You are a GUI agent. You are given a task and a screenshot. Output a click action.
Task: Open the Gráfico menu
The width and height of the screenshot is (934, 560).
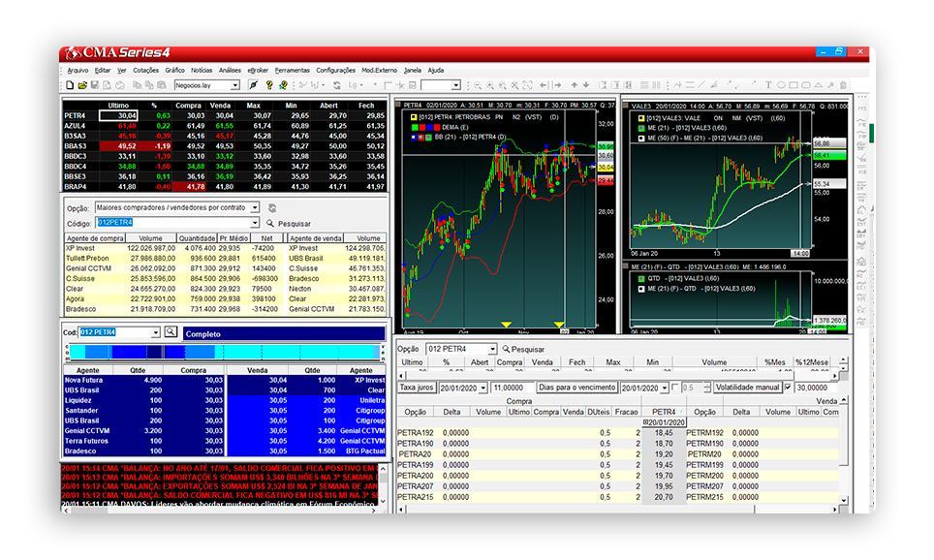click(x=174, y=71)
